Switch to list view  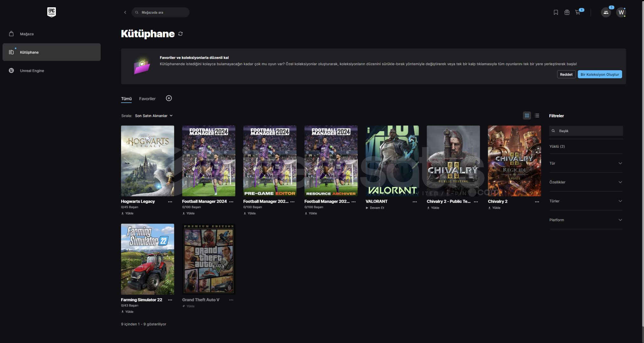point(537,116)
